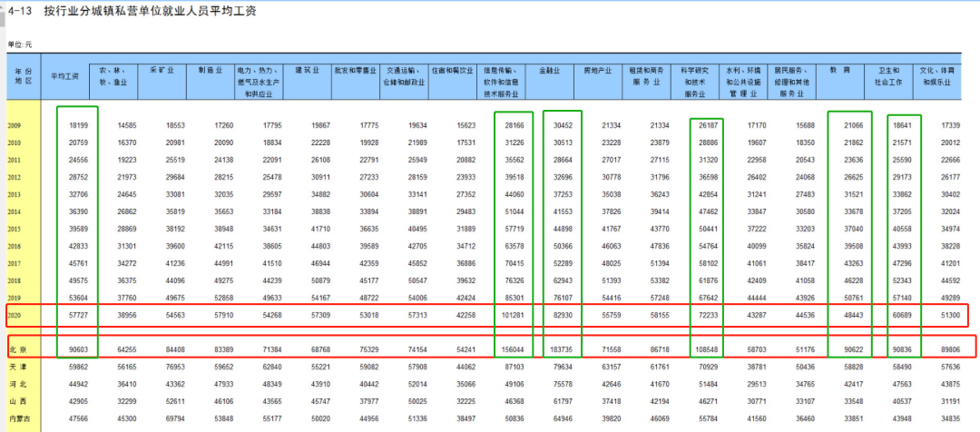Select the 文化、体育和娱乐业 column header
The image size is (980, 432).
937,76
